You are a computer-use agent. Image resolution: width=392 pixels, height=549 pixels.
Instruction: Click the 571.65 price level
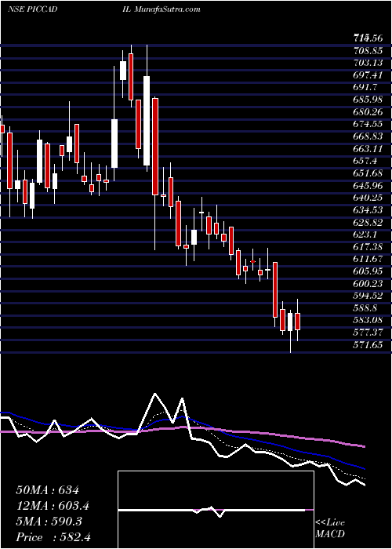click(x=367, y=345)
